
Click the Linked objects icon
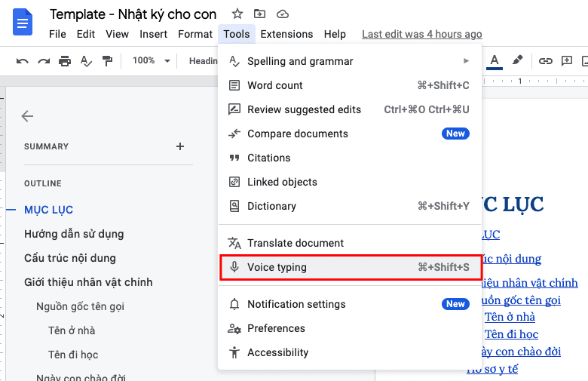click(234, 182)
